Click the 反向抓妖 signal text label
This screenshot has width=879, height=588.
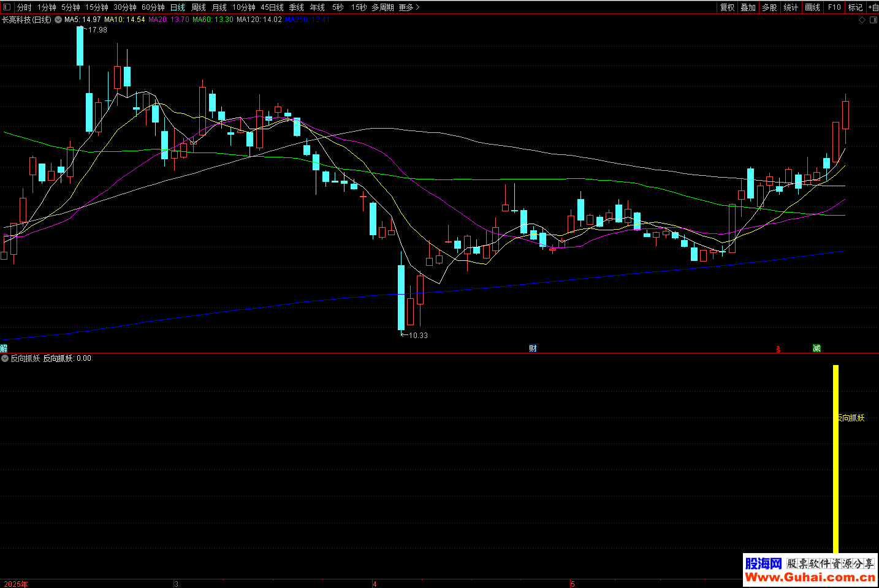click(851, 418)
